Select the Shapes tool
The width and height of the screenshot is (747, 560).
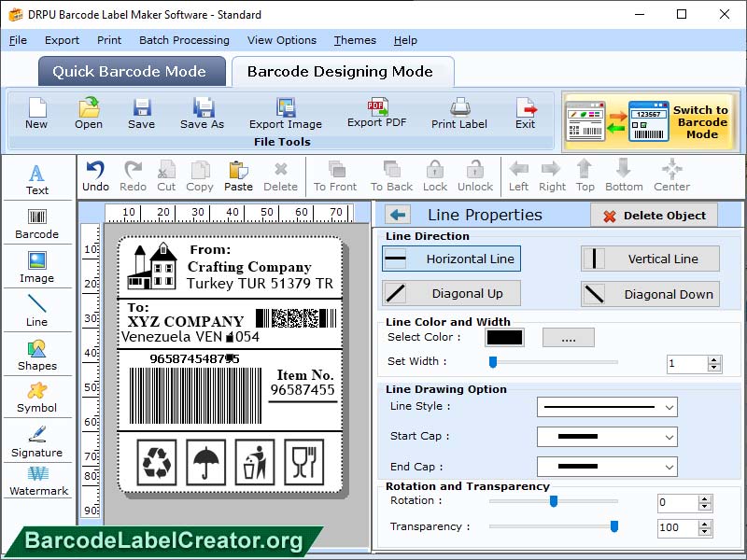[x=37, y=357]
